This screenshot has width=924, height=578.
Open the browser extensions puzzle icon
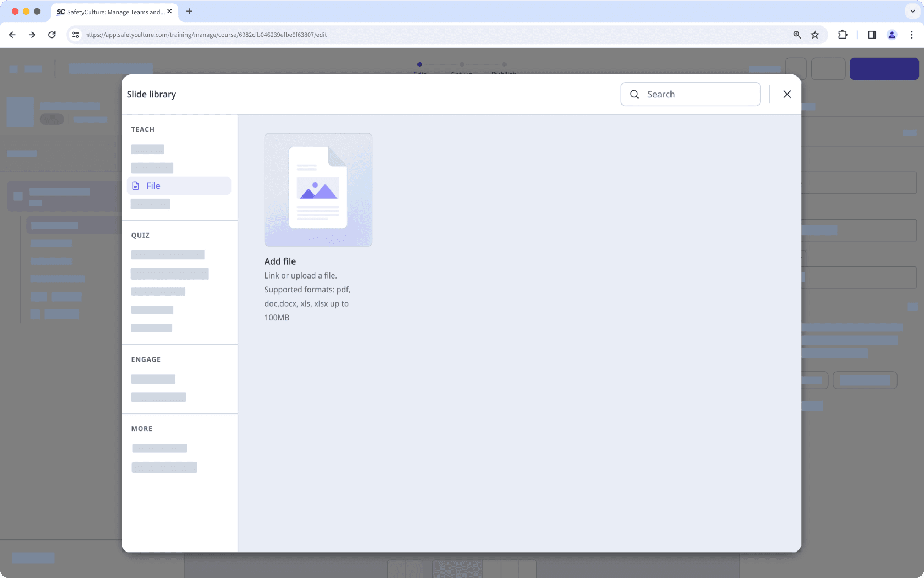tap(843, 34)
